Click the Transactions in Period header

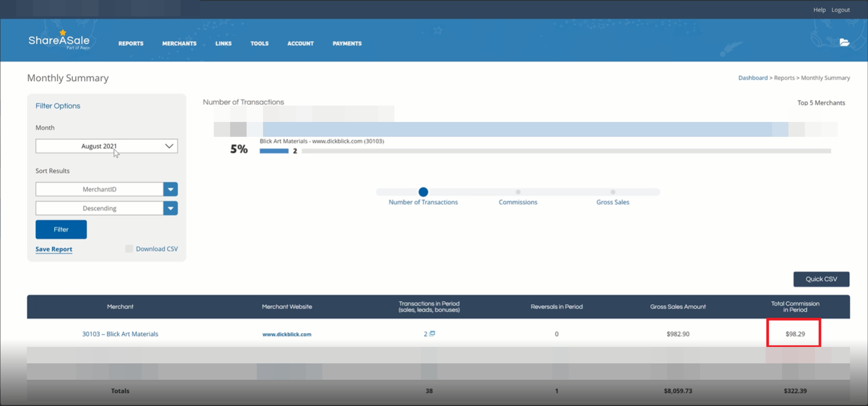click(x=429, y=306)
